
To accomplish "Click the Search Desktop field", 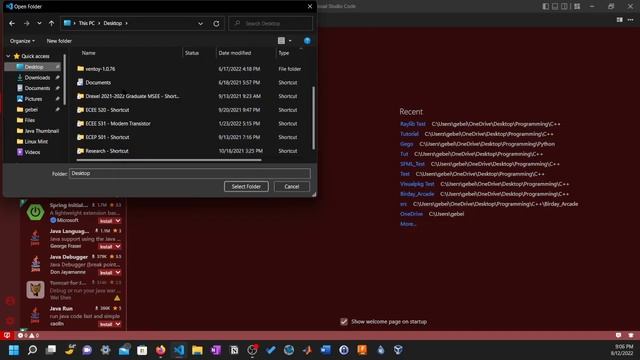I will coord(271,24).
